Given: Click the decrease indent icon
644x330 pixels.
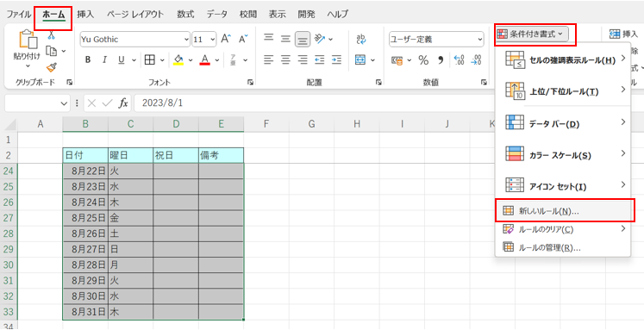Looking at the screenshot, I should click(320, 60).
